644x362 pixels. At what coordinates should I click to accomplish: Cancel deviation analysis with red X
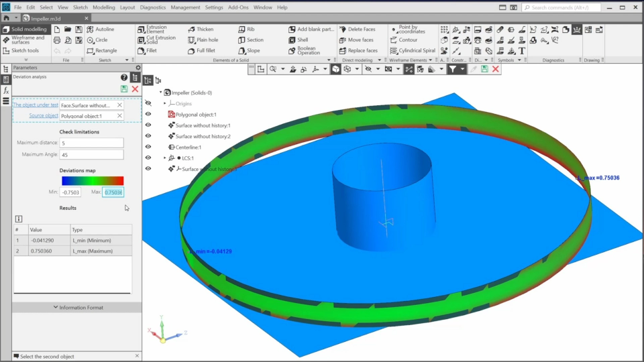(135, 89)
